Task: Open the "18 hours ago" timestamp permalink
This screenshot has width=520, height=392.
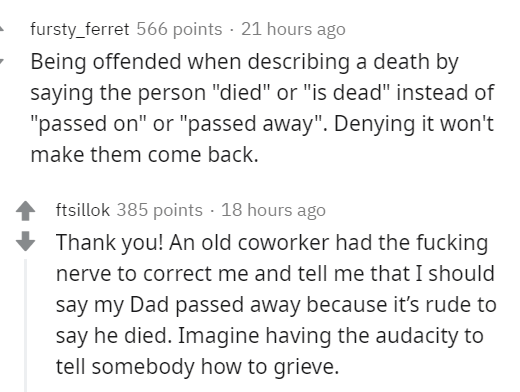Action: point(273,210)
